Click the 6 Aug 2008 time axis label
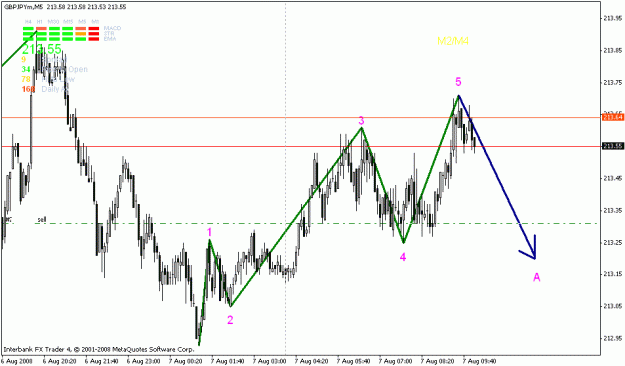This screenshot has width=625, height=366. pos(16,361)
